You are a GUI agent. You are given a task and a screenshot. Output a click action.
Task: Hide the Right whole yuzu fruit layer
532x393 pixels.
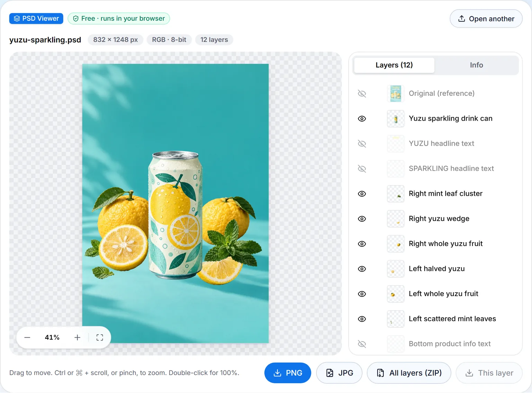tap(362, 244)
